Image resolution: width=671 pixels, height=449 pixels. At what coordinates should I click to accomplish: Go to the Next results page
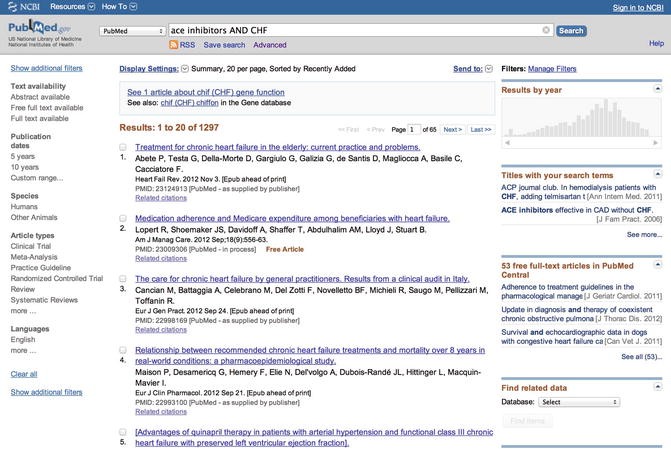click(x=452, y=130)
